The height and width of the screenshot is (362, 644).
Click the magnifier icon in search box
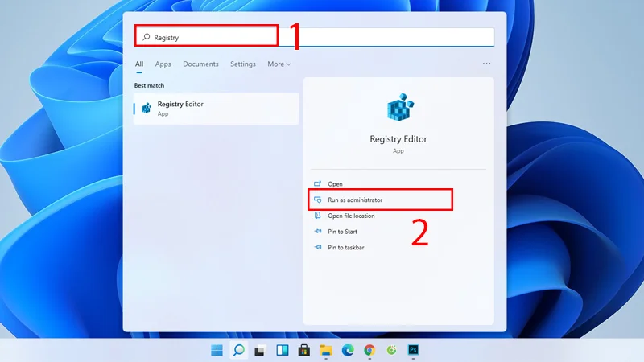[x=147, y=37]
